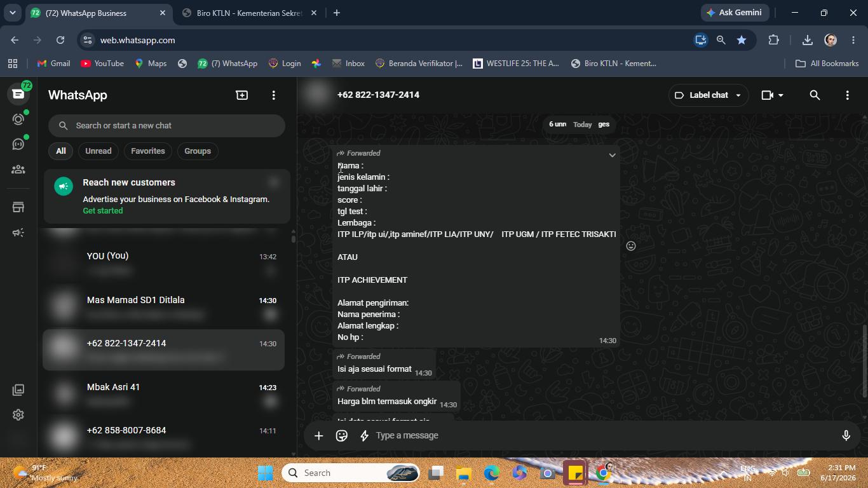Close the Biro KTLN browser tab

point(313,13)
